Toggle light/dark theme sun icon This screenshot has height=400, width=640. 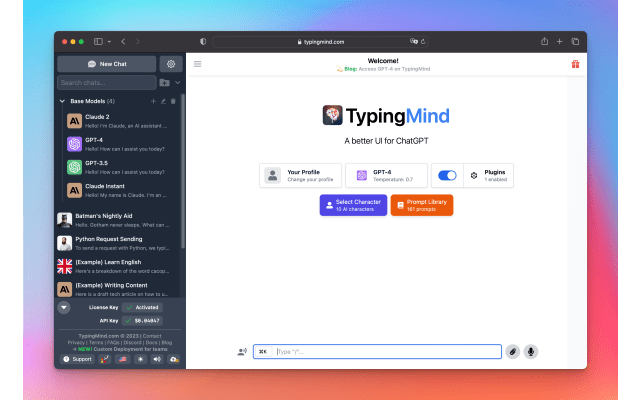point(140,359)
